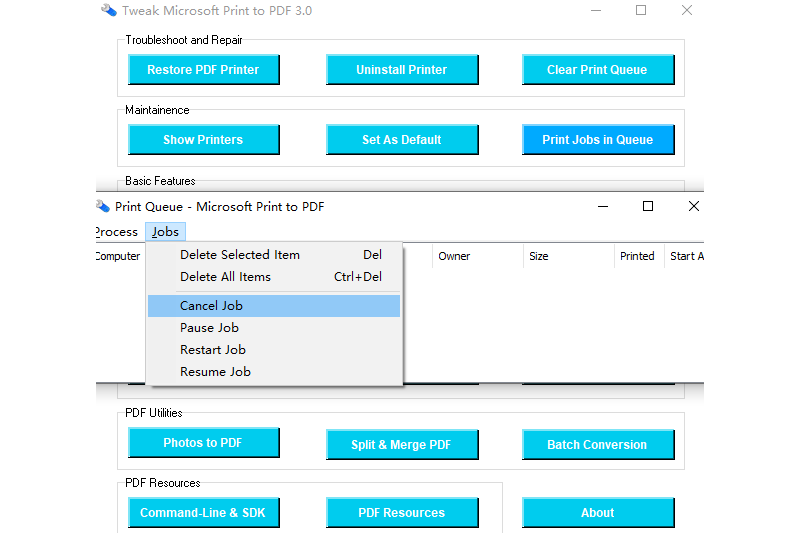The image size is (800, 533).
Task: Click the Restore PDF Printer button
Action: coord(204,69)
